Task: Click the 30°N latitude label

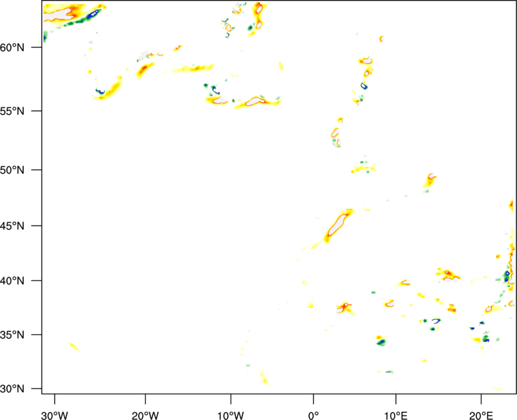Action: 12,389
